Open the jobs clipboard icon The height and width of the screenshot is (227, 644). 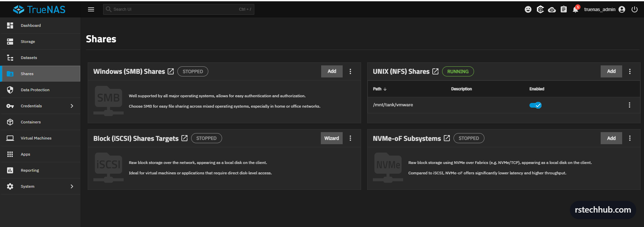click(x=564, y=9)
